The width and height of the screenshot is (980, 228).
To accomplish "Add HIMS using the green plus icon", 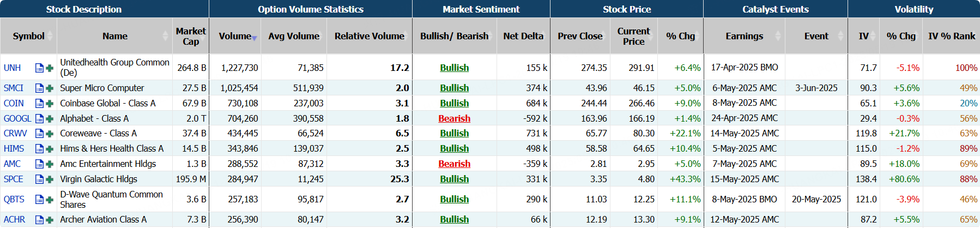I will click(x=50, y=148).
